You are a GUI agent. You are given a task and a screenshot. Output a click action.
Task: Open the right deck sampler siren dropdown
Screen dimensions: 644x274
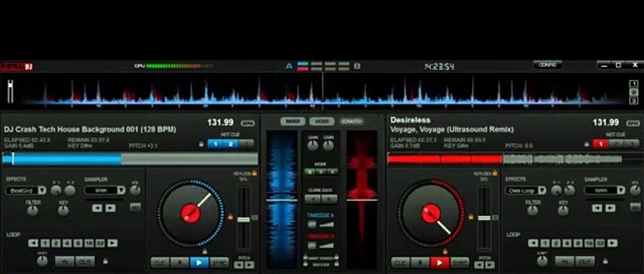click(x=604, y=190)
